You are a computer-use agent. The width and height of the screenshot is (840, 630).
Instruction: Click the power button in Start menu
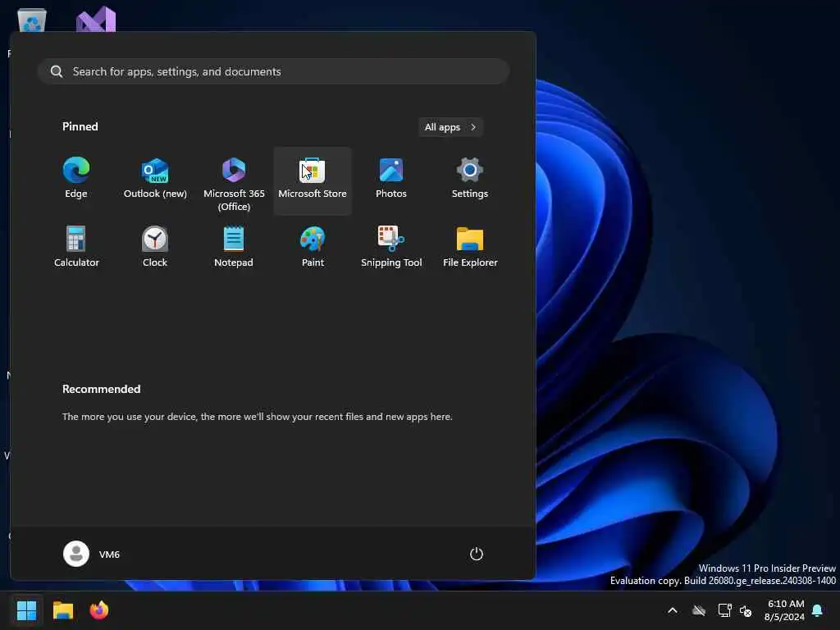(477, 554)
